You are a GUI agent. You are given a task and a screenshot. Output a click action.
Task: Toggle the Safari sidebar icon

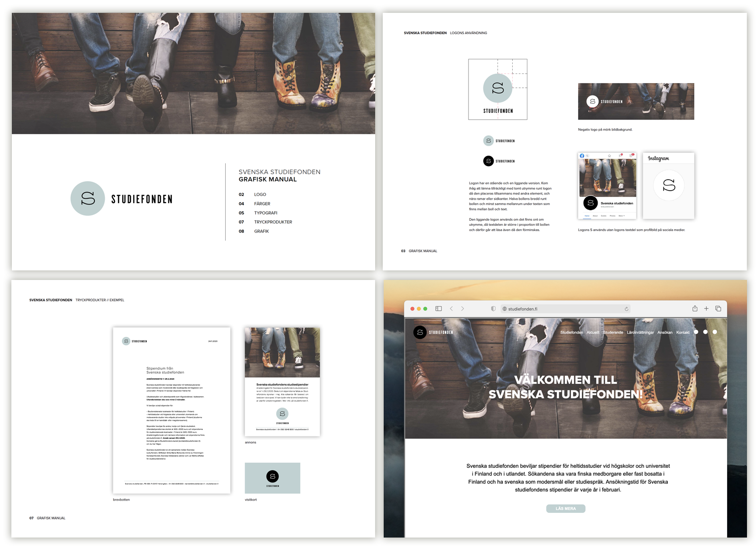(439, 308)
